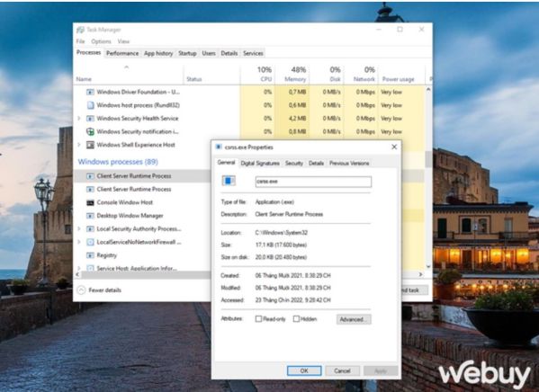Viewport: 539px width, 392px height.
Task: Open the Digital Signatures tab in Properties
Action: click(x=260, y=164)
